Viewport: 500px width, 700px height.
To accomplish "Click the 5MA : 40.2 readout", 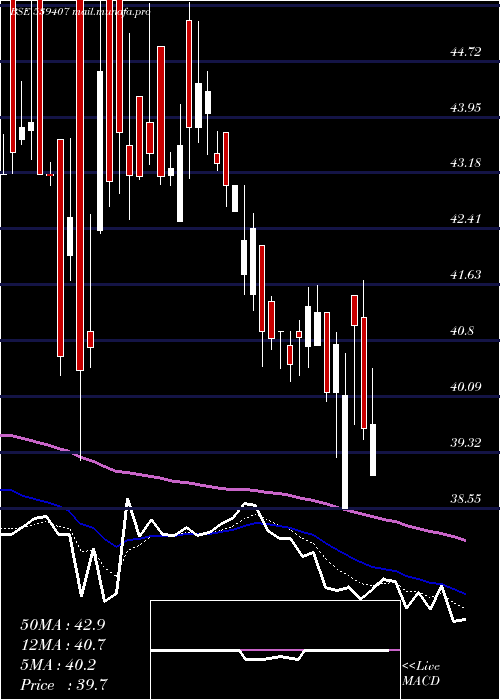I will click(58, 665).
